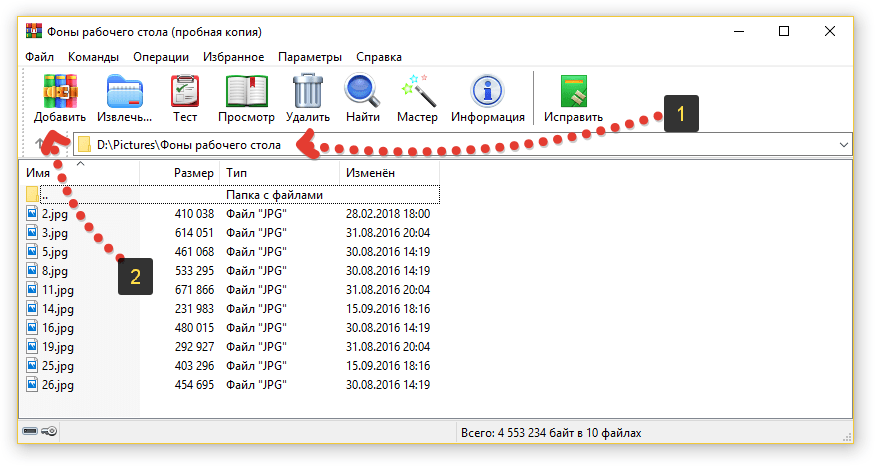Expand the address path dropdown
Image resolution: width=875 pixels, height=466 pixels.
[x=843, y=145]
